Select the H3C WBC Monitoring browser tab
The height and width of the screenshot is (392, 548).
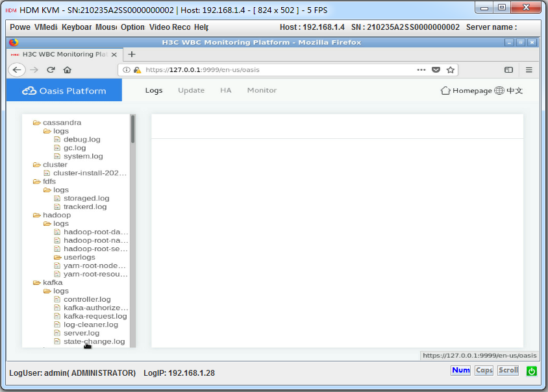tap(65, 54)
